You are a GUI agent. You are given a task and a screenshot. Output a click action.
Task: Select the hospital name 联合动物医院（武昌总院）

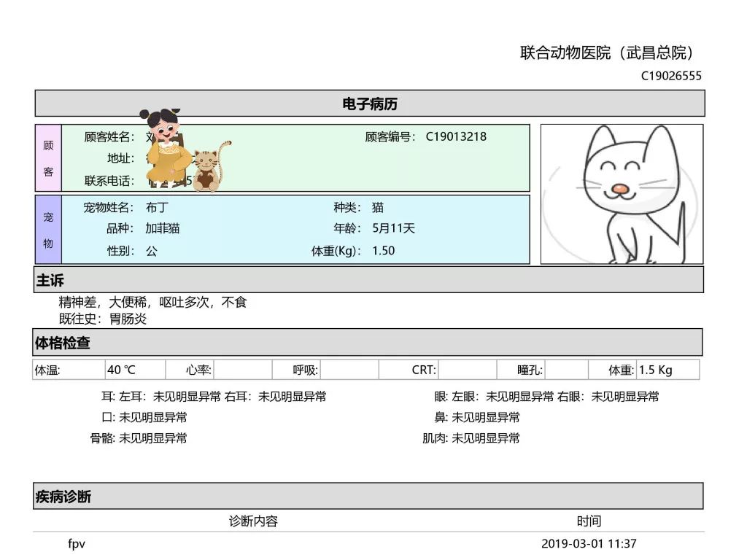click(610, 52)
